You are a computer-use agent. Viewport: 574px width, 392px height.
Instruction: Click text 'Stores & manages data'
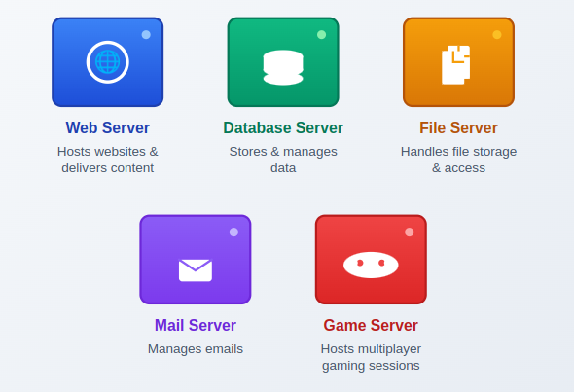click(x=283, y=160)
